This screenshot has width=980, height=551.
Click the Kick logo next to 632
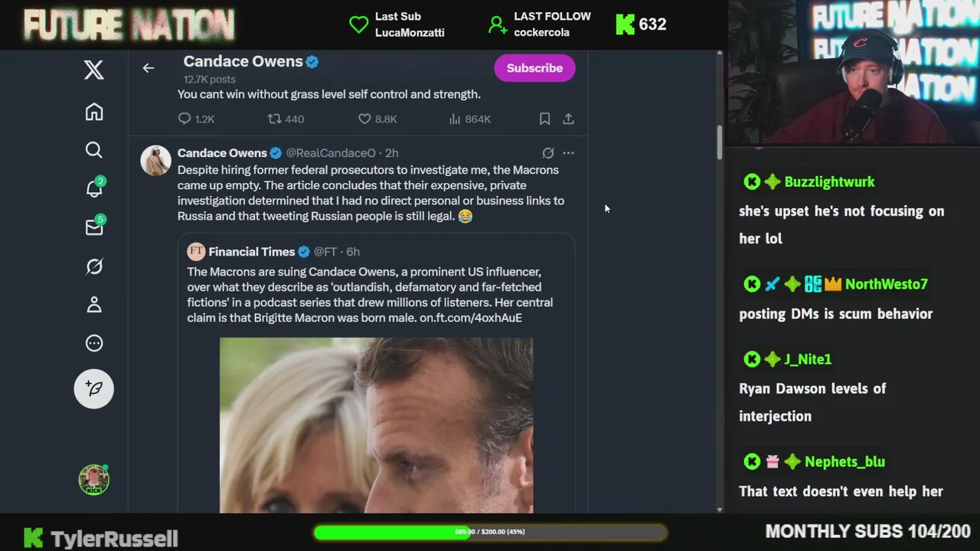pos(626,24)
